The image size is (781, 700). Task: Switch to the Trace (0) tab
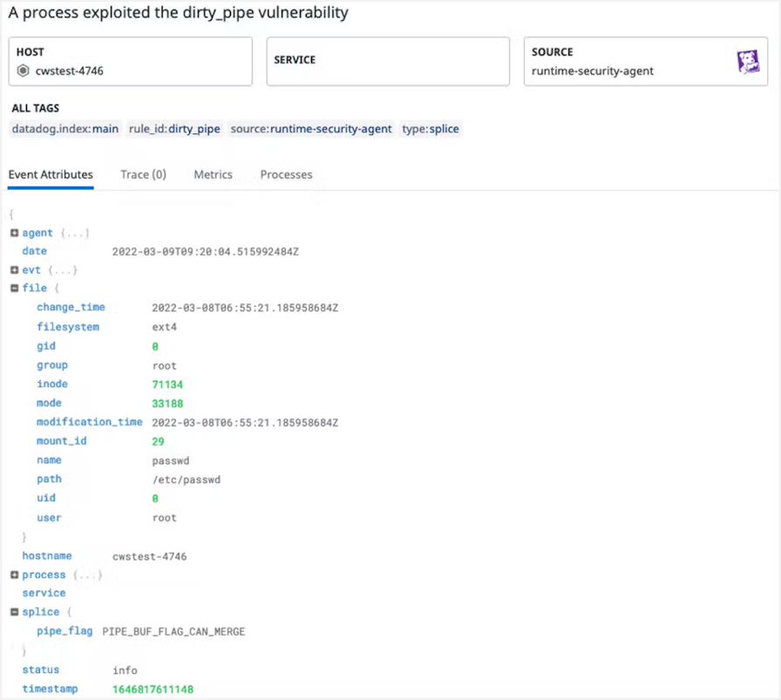point(143,174)
